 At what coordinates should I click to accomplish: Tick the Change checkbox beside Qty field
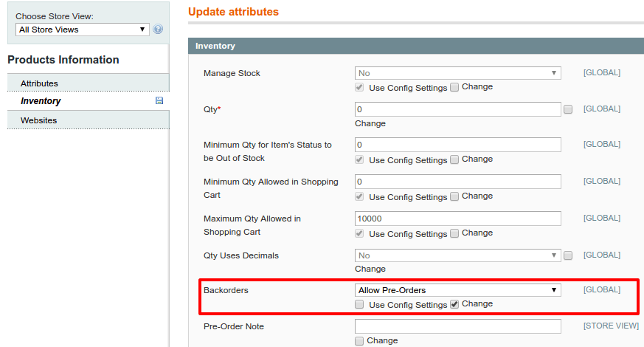tap(568, 109)
